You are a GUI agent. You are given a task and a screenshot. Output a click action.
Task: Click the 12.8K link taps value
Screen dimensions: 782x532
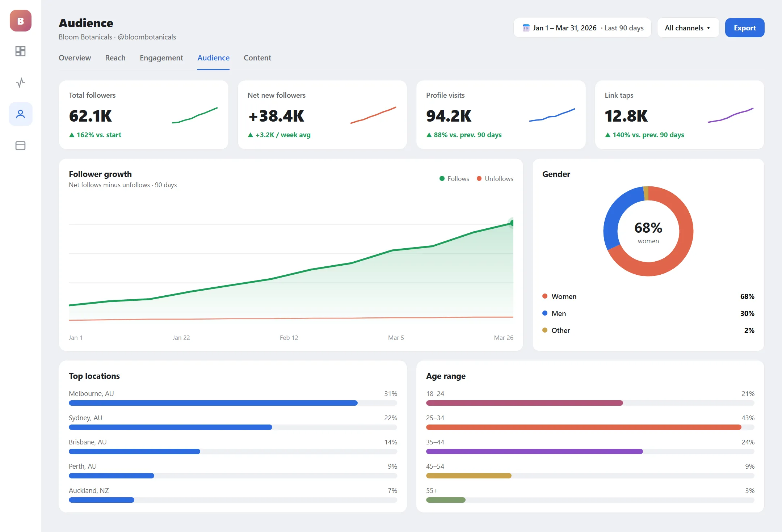pos(626,116)
